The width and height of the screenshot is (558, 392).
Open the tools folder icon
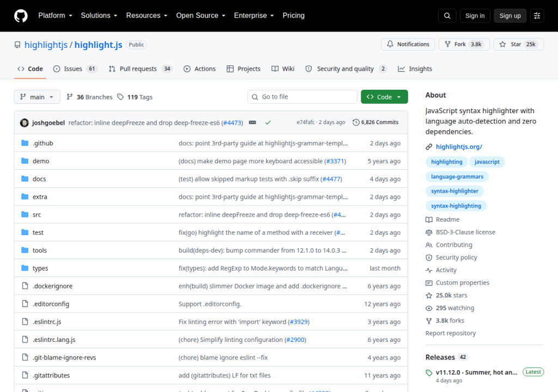tap(25, 250)
